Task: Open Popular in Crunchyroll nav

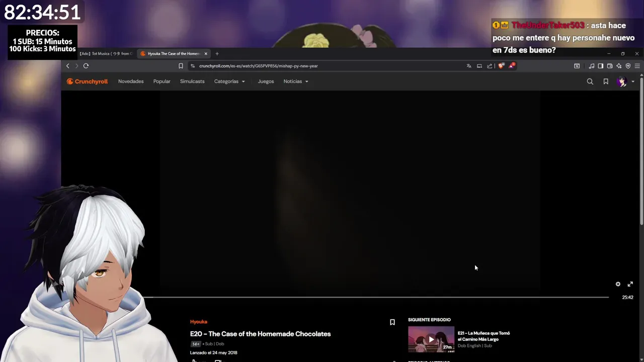Action: pyautogui.click(x=162, y=81)
